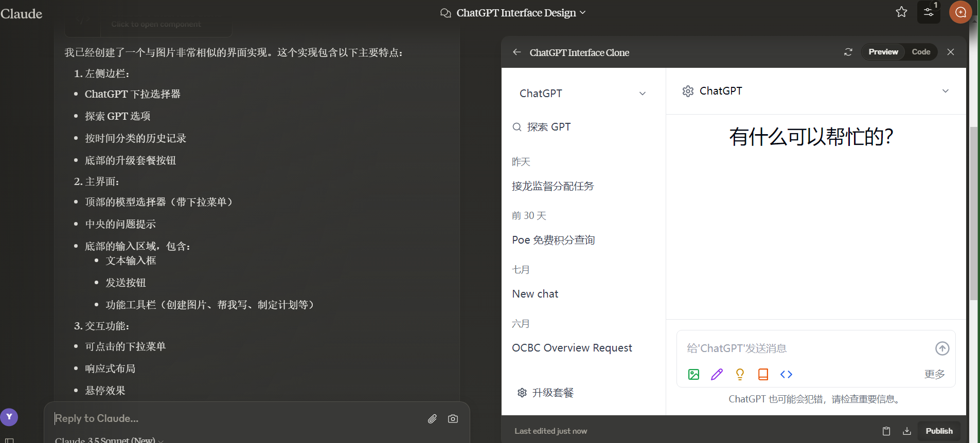Click the 发送按钮 bullet text
Viewport: 980px width, 443px height.
[x=126, y=283]
